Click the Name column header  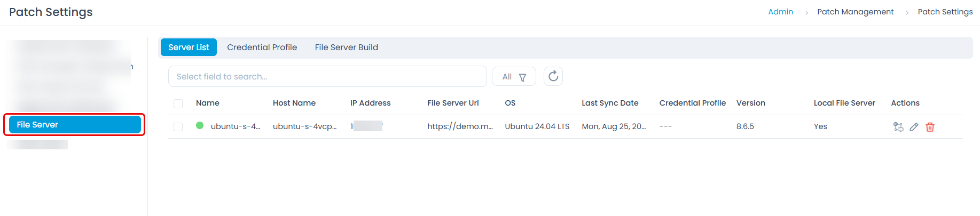pos(208,103)
